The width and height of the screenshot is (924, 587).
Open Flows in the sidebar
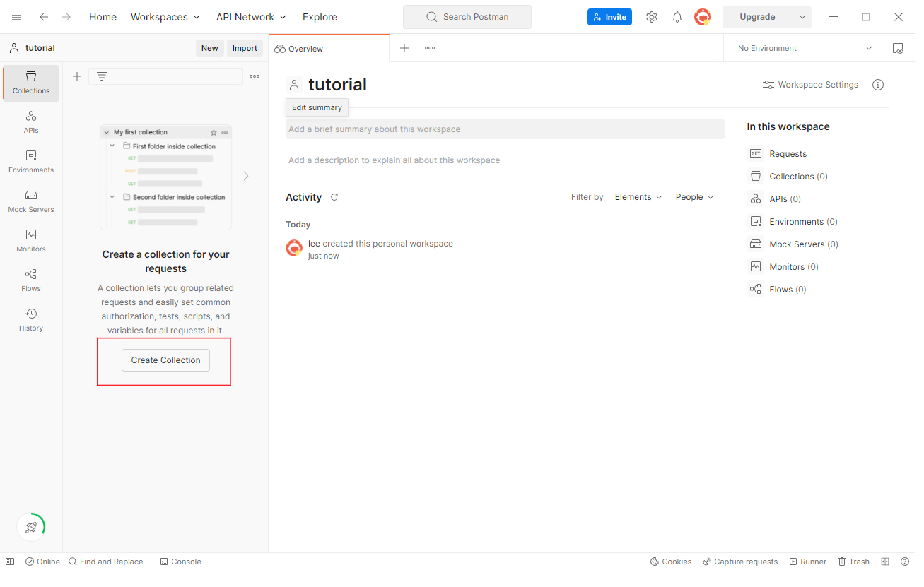(x=31, y=280)
